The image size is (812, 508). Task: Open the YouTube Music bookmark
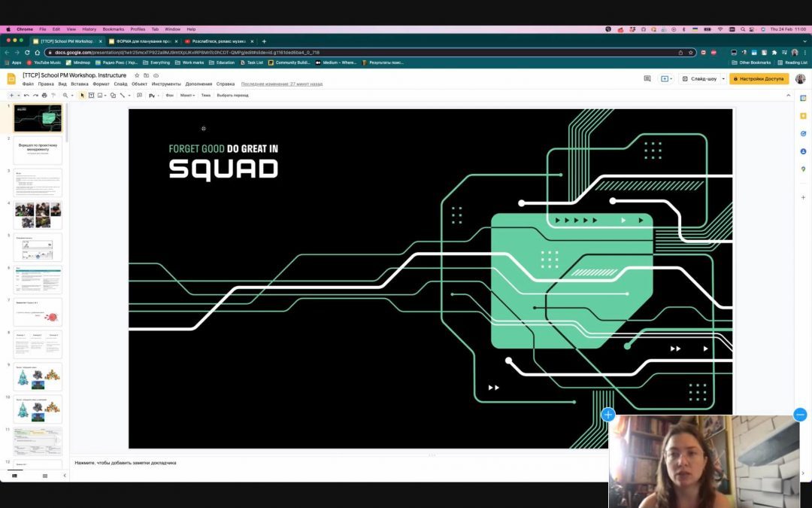coord(44,62)
